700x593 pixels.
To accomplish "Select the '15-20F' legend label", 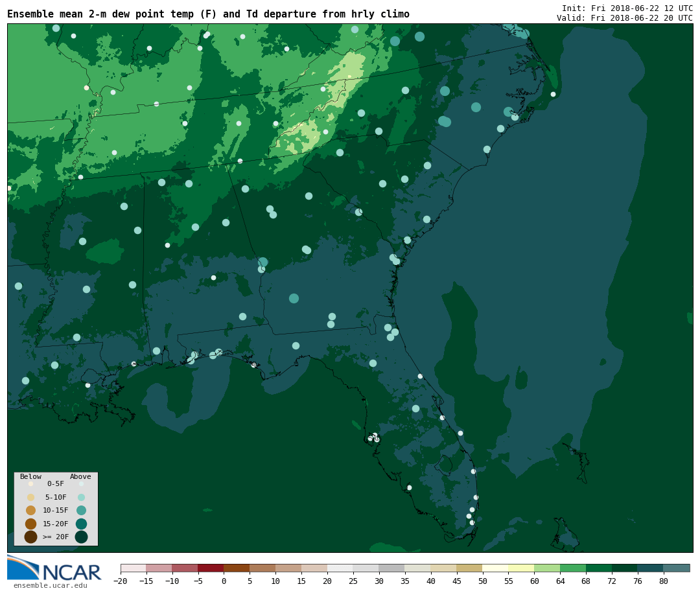I will click(x=56, y=524).
